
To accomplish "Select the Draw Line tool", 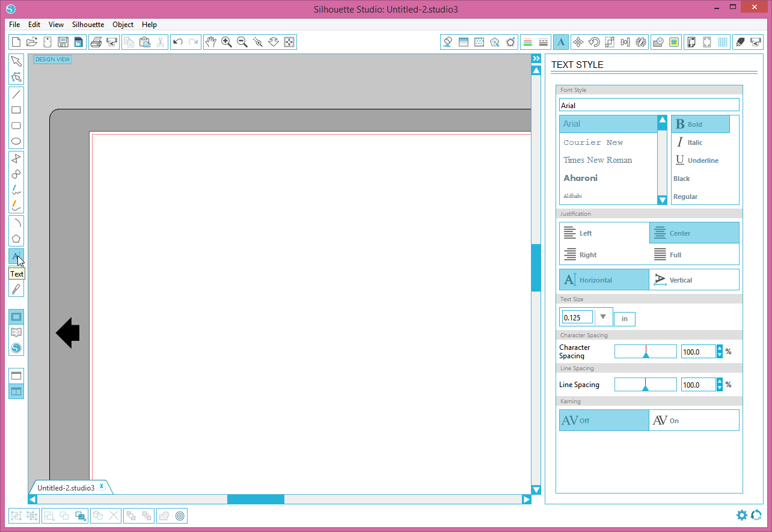I will point(16,94).
